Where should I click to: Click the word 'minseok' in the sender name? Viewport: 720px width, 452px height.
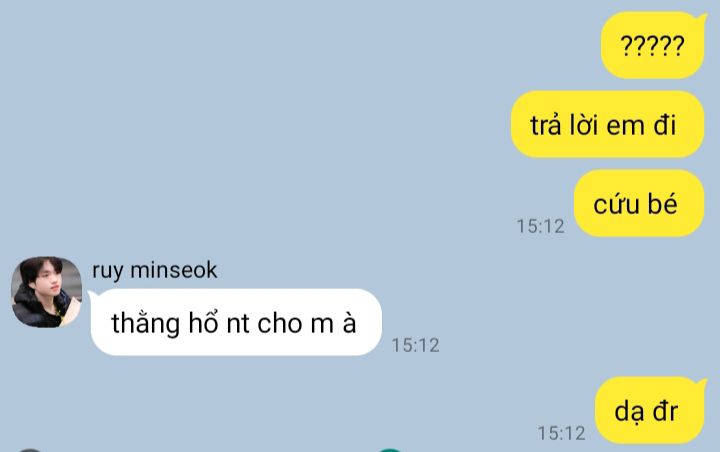point(174,270)
